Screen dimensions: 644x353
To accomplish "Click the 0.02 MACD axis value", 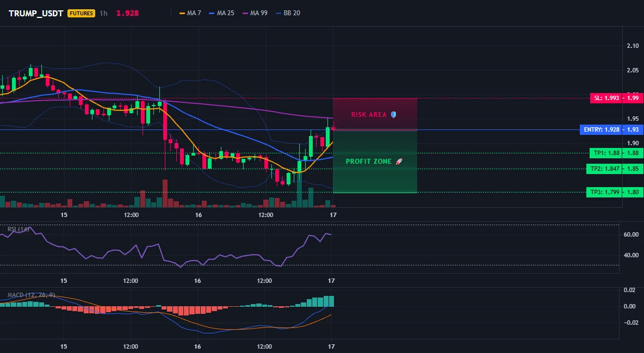I will coord(630,290).
